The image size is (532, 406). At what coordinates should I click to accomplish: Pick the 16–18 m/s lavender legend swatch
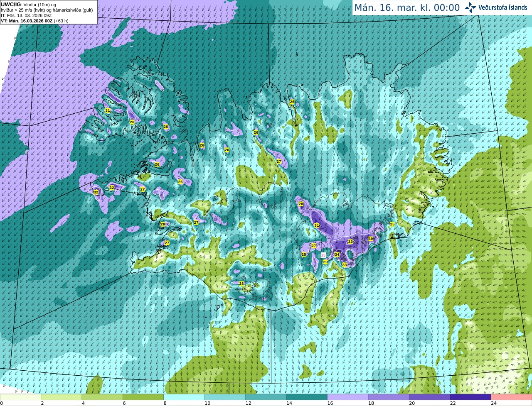click(x=348, y=397)
